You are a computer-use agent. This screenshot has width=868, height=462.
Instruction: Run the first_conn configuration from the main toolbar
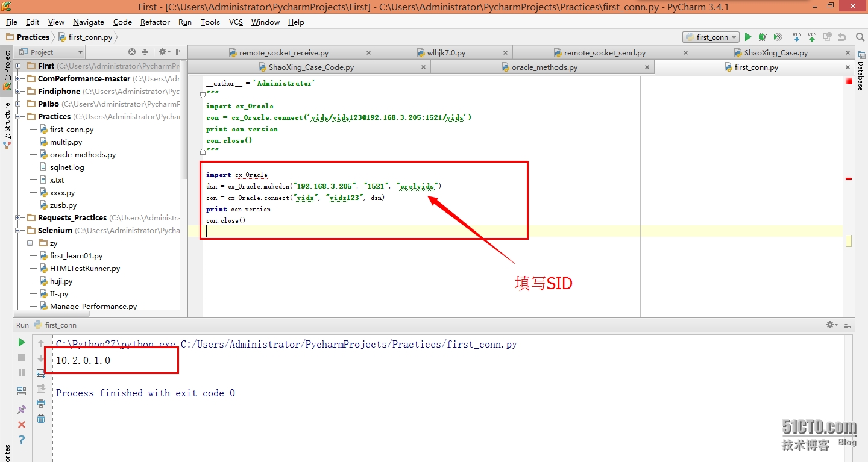coord(748,37)
